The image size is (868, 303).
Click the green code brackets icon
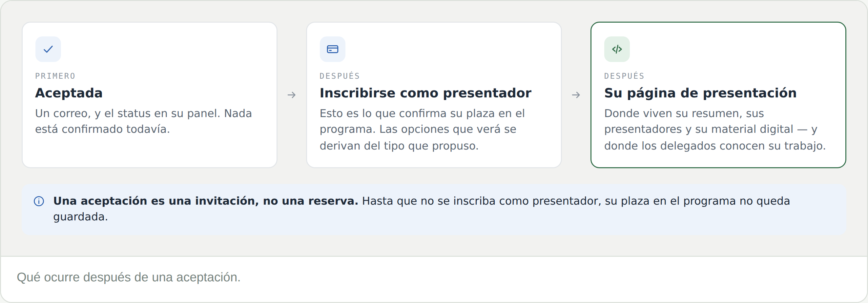(617, 49)
